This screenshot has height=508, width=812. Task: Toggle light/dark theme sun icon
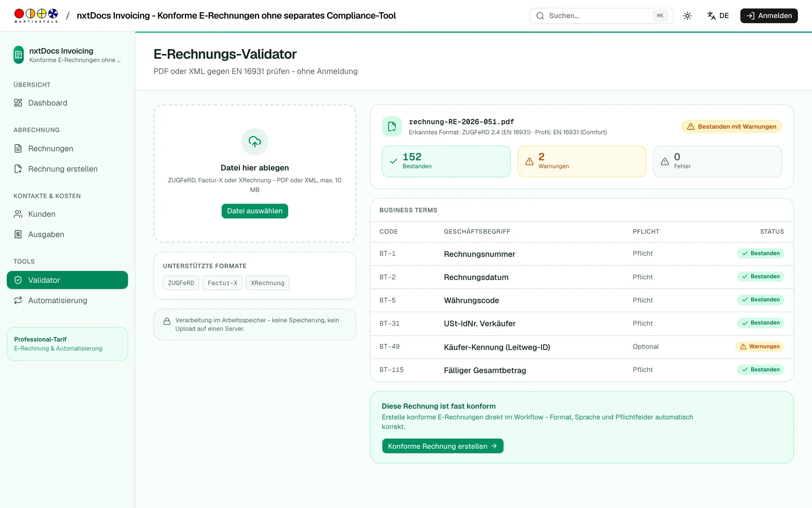pos(687,16)
